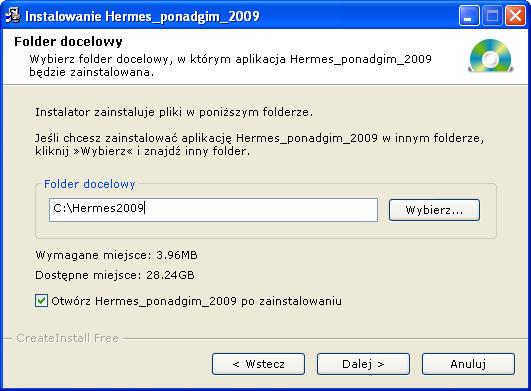This screenshot has width=531, height=391.
Task: Click the maximize window button
Action: pyautogui.click(x=492, y=16)
